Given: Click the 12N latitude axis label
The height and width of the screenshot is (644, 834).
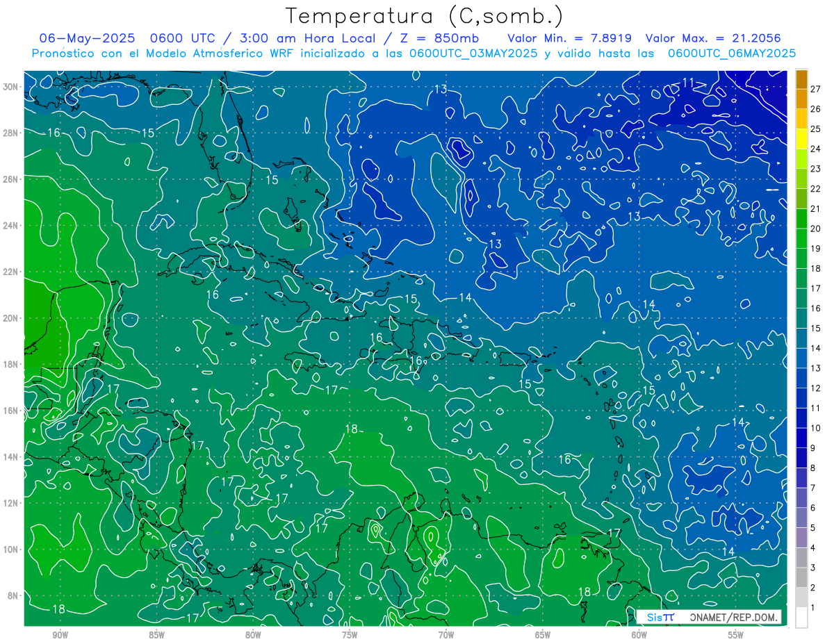Looking at the screenshot, I should (10, 503).
